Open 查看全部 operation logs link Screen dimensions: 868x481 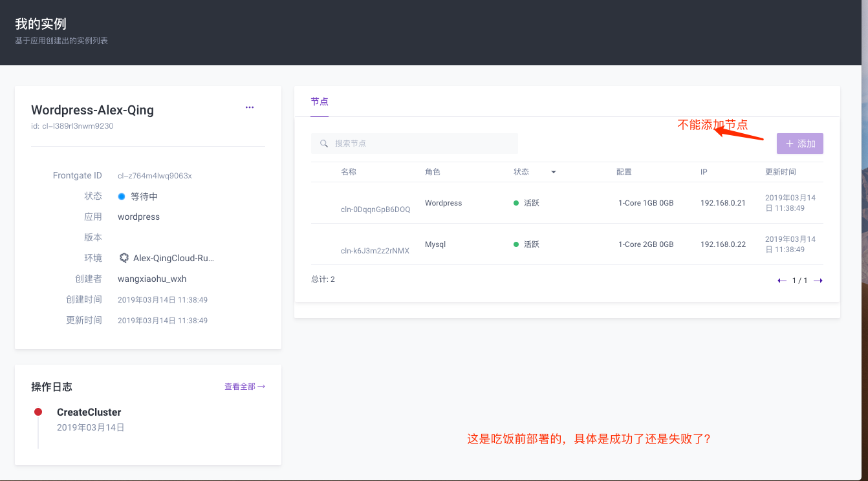click(x=244, y=387)
